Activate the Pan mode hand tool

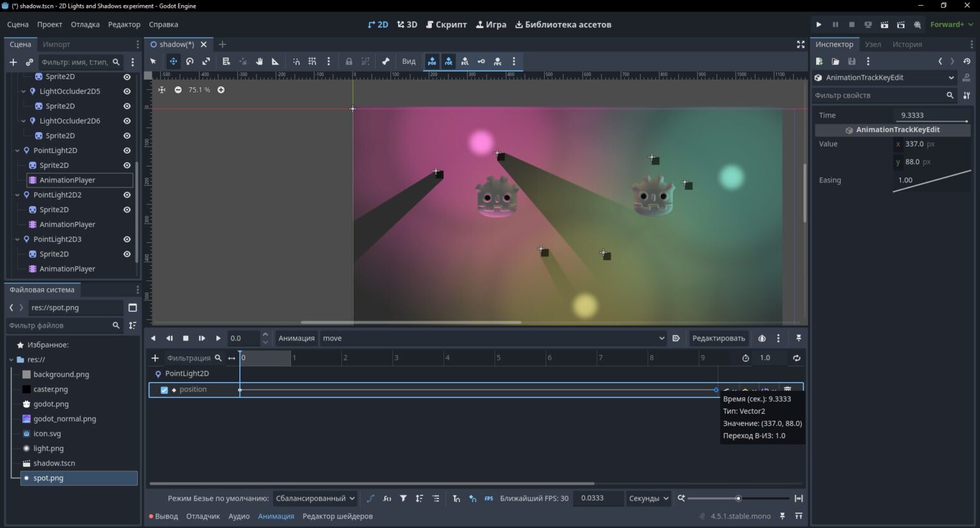(259, 61)
